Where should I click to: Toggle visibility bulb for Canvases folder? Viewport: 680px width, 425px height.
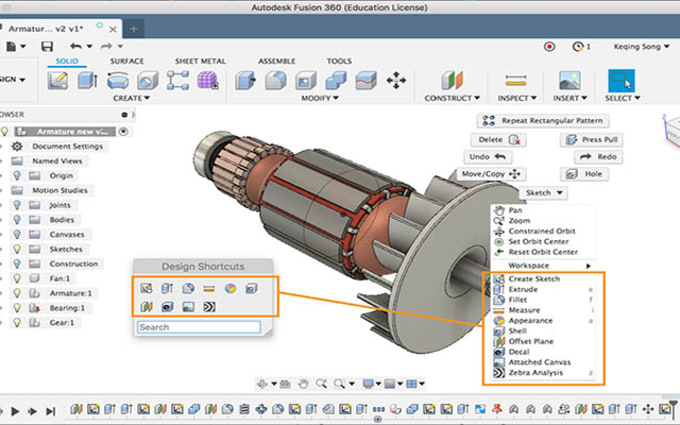(17, 235)
